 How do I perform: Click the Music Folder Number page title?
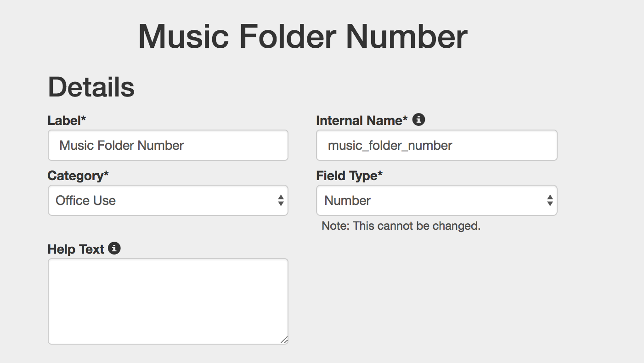tap(303, 36)
